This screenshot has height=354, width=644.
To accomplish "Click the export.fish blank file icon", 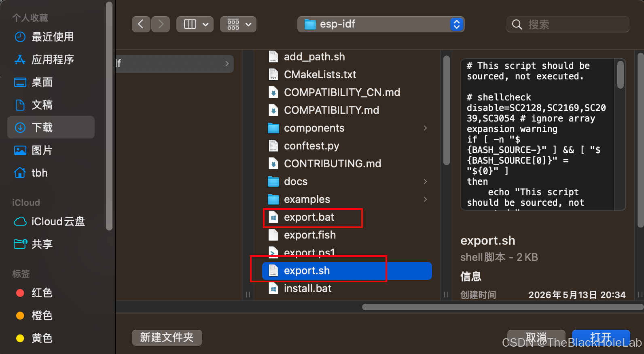I will coord(273,235).
